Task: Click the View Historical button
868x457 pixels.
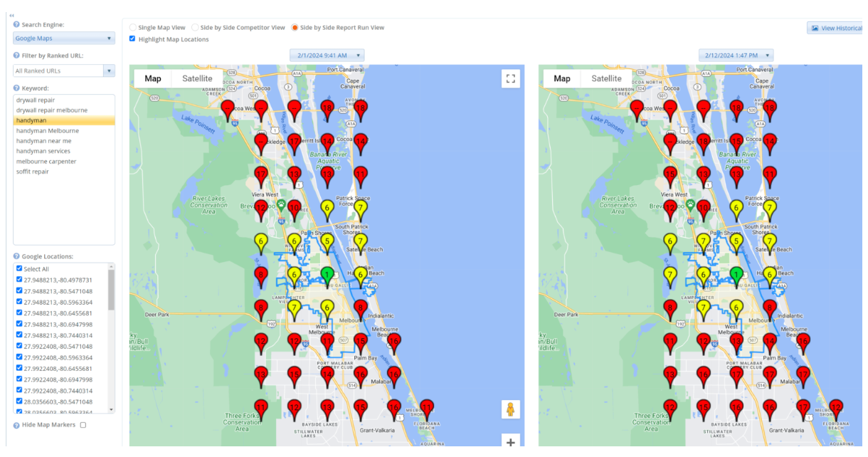Action: tap(836, 28)
